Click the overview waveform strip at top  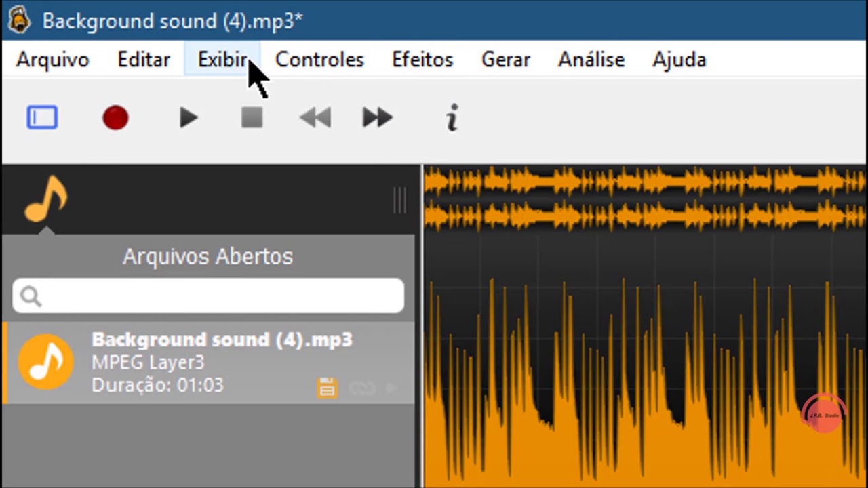(645, 199)
